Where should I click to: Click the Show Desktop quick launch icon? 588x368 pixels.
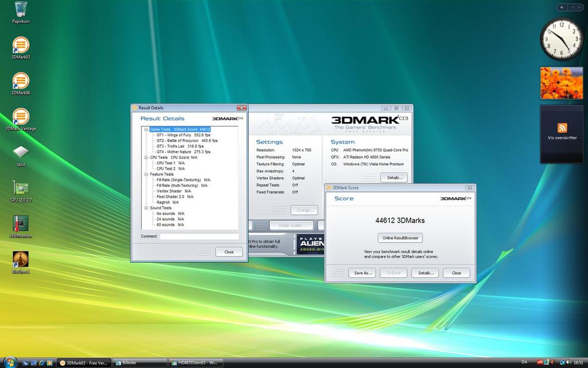coord(25,363)
